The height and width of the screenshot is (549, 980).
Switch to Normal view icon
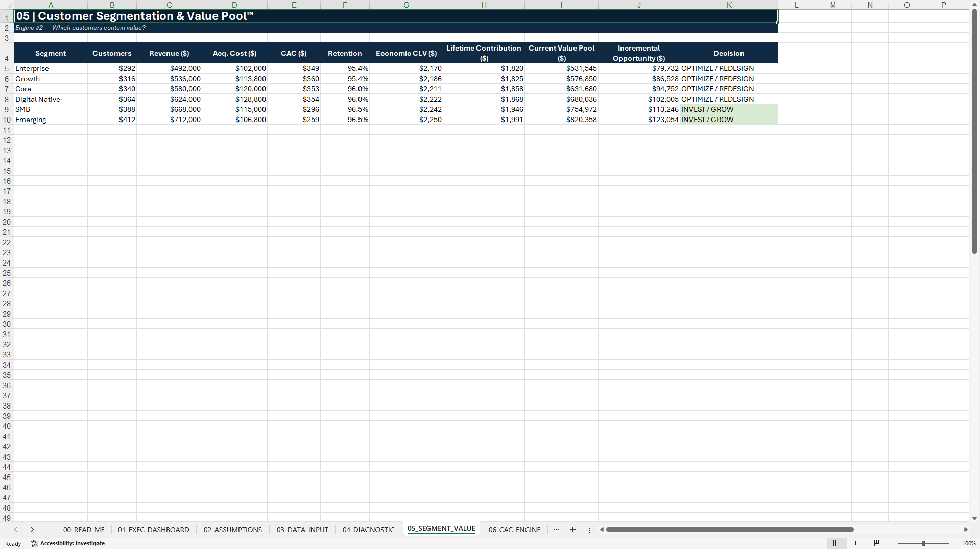[x=836, y=543]
